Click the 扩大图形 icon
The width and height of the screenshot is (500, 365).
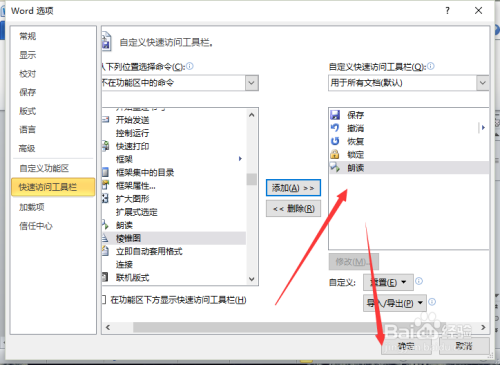(106, 199)
